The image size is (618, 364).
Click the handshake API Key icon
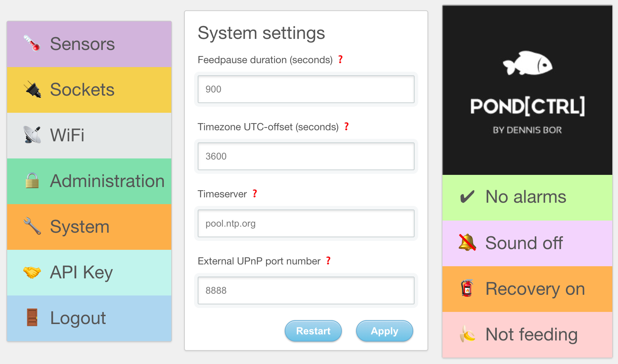pos(32,272)
